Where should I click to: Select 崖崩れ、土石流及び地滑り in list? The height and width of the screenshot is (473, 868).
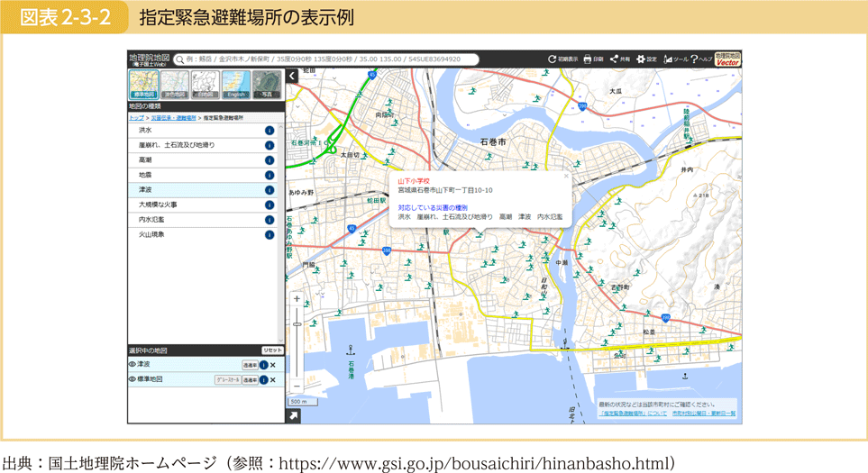point(203,145)
